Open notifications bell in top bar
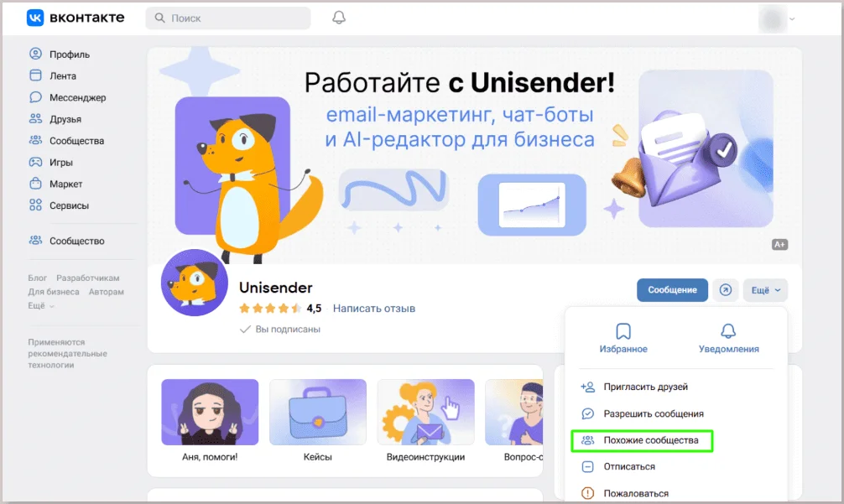Screen dimensions: 844x504 [339, 18]
